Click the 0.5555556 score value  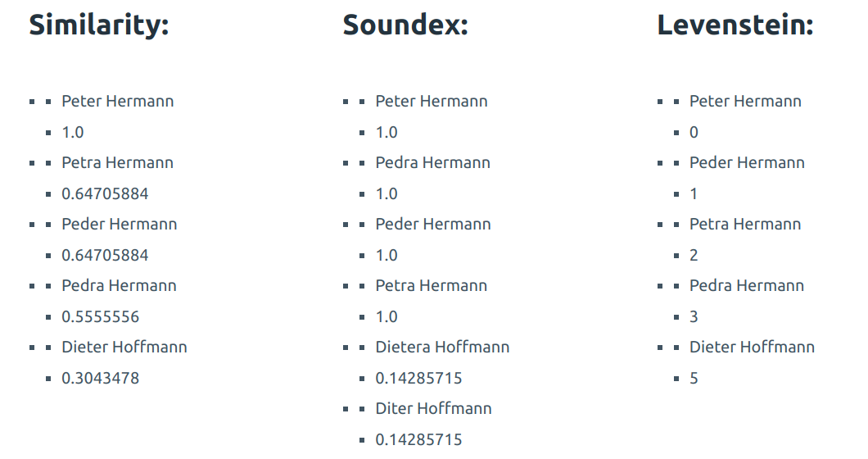tap(101, 316)
